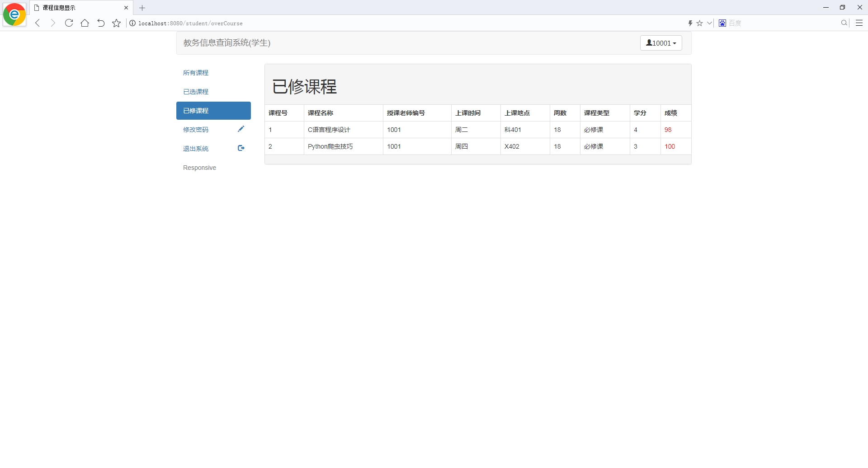Image resolution: width=868 pixels, height=468 pixels.
Task: Click the pencil icon beside 修改密码
Action: [241, 129]
